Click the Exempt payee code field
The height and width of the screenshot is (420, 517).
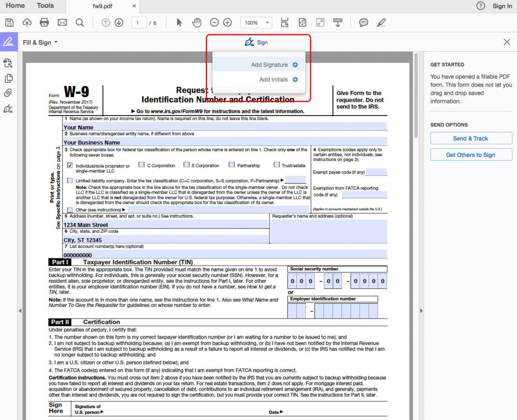point(376,172)
